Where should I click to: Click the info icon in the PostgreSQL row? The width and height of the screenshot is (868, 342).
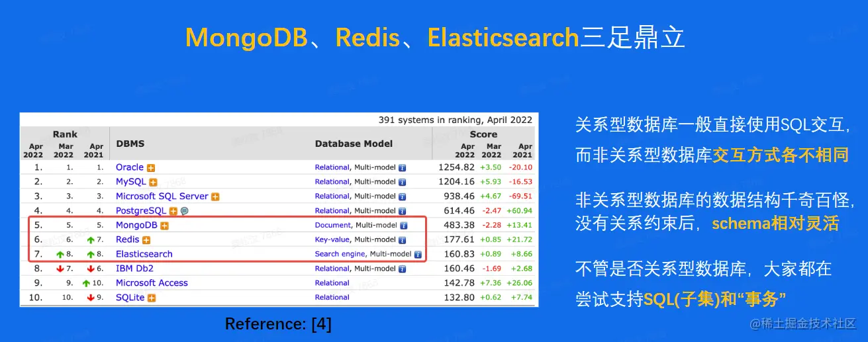tap(402, 212)
